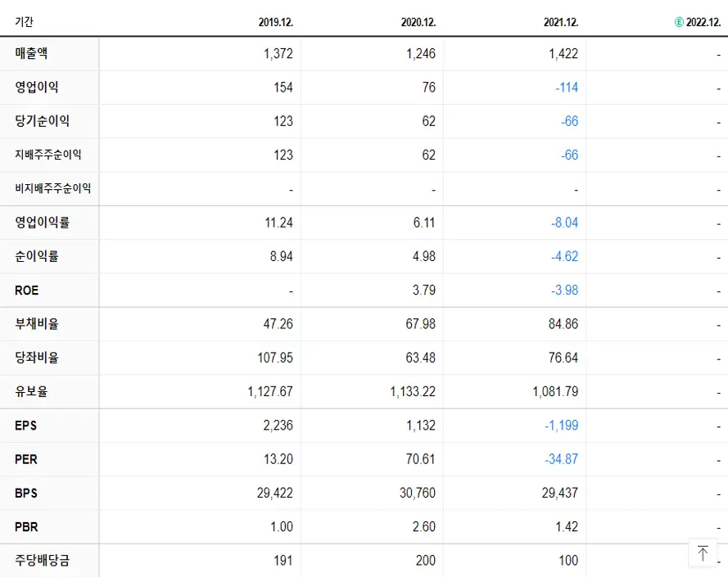Click the 주당배당금 value 200
This screenshot has height=577, width=728.
coord(425,561)
